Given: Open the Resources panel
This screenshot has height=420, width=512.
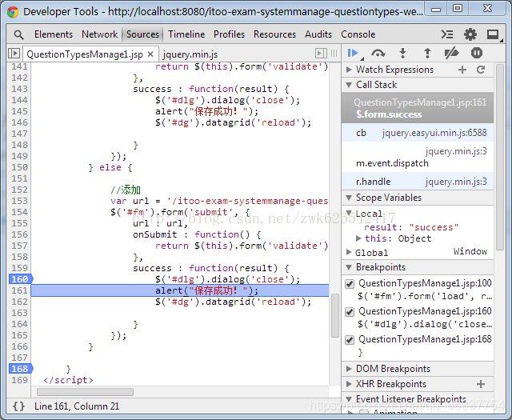Looking at the screenshot, I should tap(274, 34).
